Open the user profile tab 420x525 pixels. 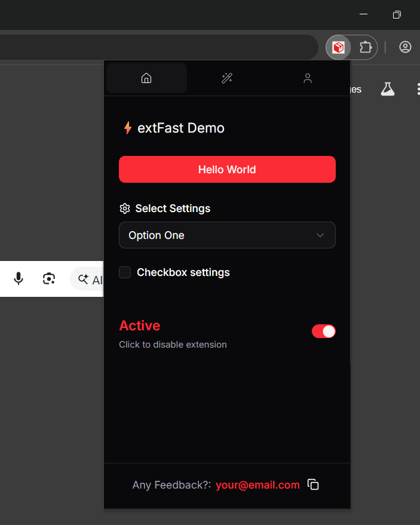(x=308, y=78)
